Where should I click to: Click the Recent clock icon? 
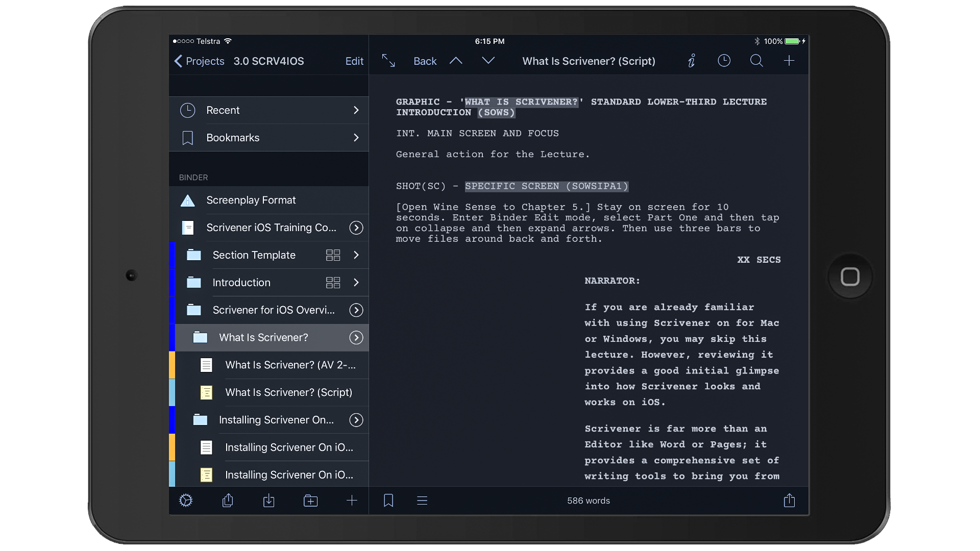pos(188,110)
